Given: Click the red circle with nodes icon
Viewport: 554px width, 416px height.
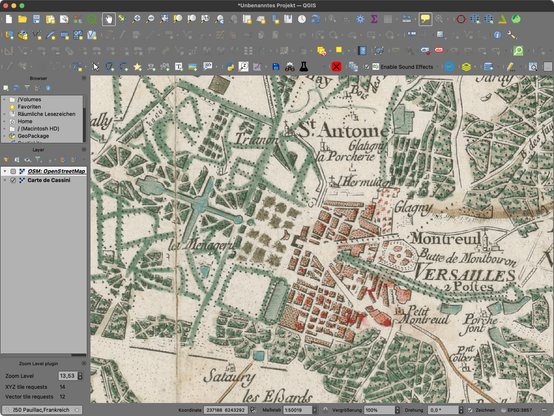Looking at the screenshot, I should point(461,19).
